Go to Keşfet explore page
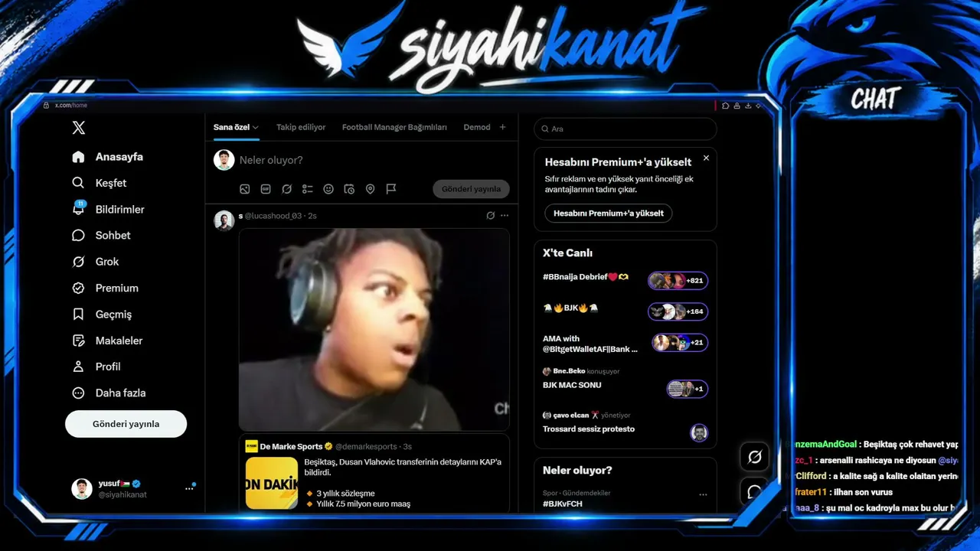 click(x=100, y=183)
